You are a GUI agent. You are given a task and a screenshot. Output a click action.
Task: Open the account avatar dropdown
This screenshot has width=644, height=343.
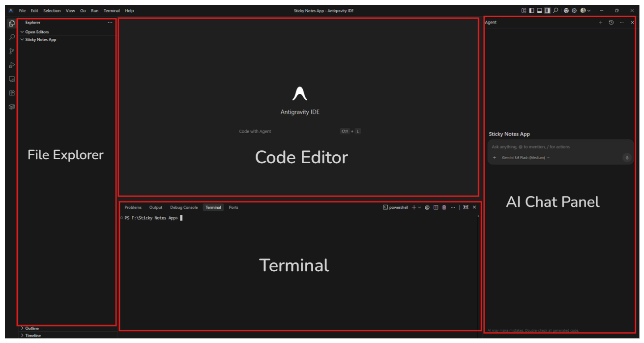(585, 10)
